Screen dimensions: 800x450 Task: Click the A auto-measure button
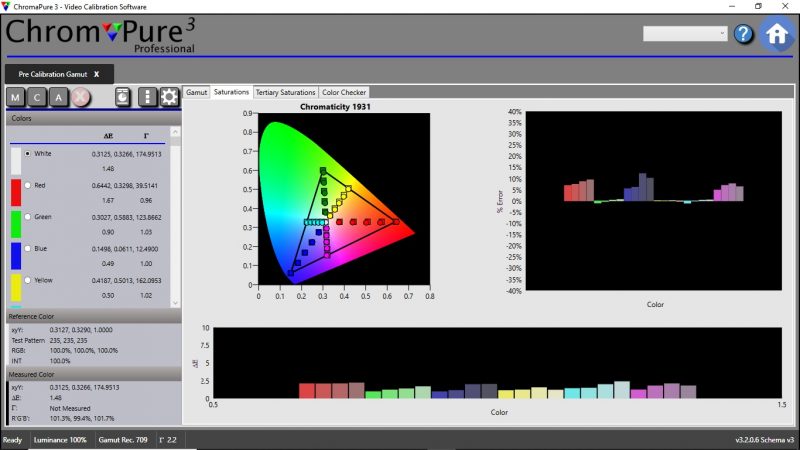(59, 97)
